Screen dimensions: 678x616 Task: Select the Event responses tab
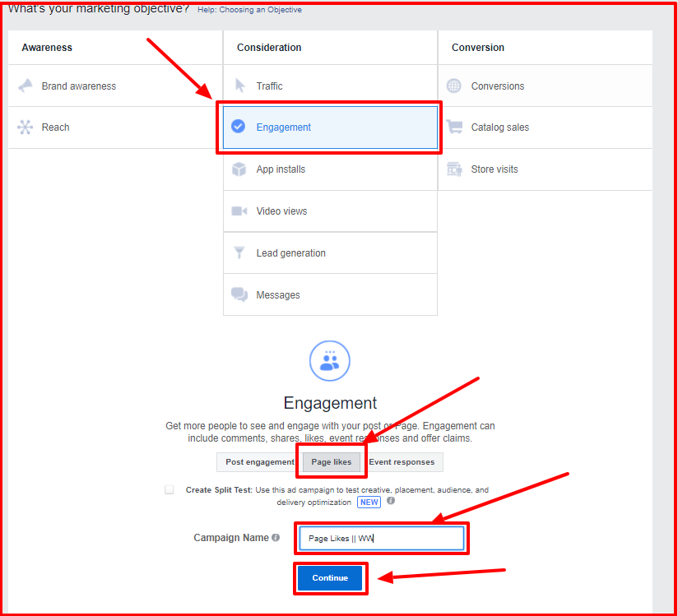(402, 461)
